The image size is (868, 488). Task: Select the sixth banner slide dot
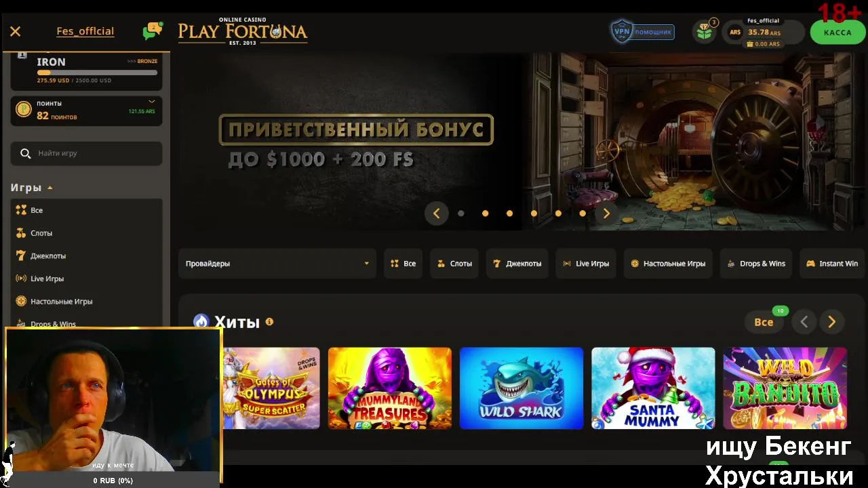(x=583, y=213)
